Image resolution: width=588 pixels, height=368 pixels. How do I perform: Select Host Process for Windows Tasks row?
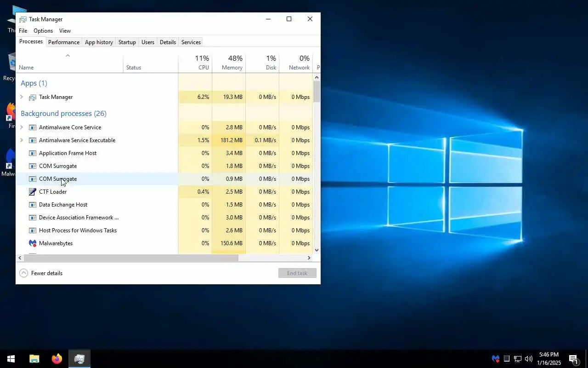tap(164, 230)
